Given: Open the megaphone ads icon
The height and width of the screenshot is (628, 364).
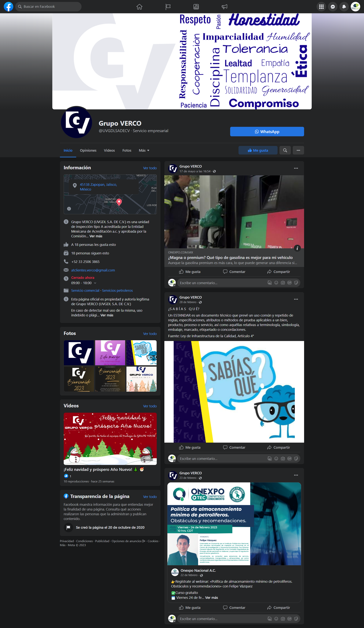Looking at the screenshot, I should tap(224, 7).
